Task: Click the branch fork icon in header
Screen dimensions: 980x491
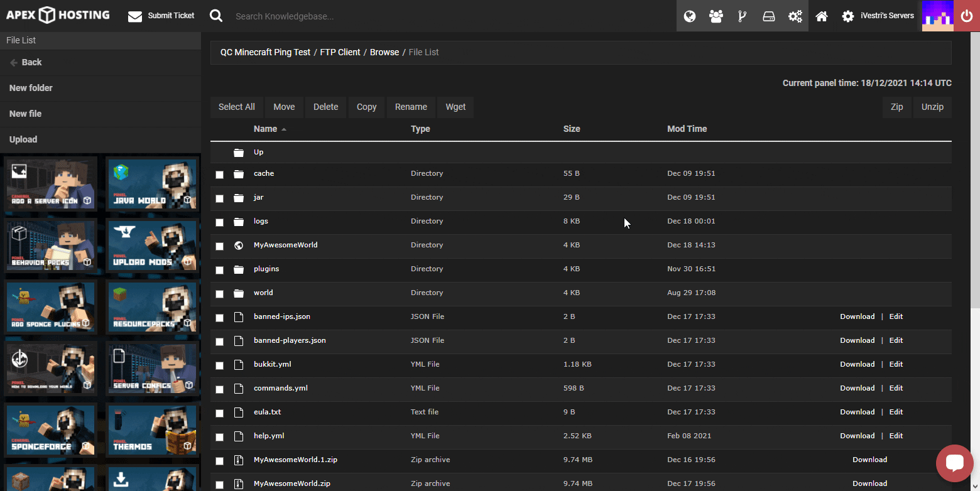Action: (x=743, y=16)
